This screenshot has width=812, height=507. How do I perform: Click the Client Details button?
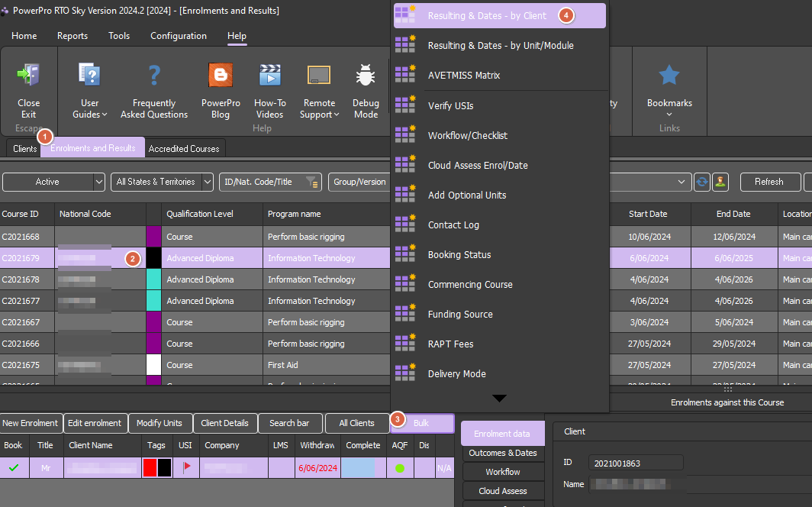tap(224, 423)
